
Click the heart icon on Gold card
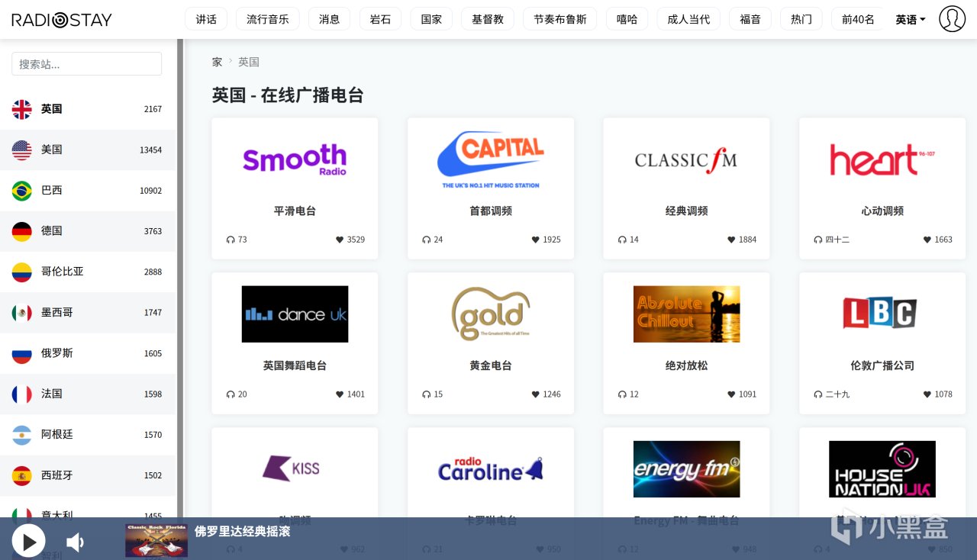(x=536, y=394)
